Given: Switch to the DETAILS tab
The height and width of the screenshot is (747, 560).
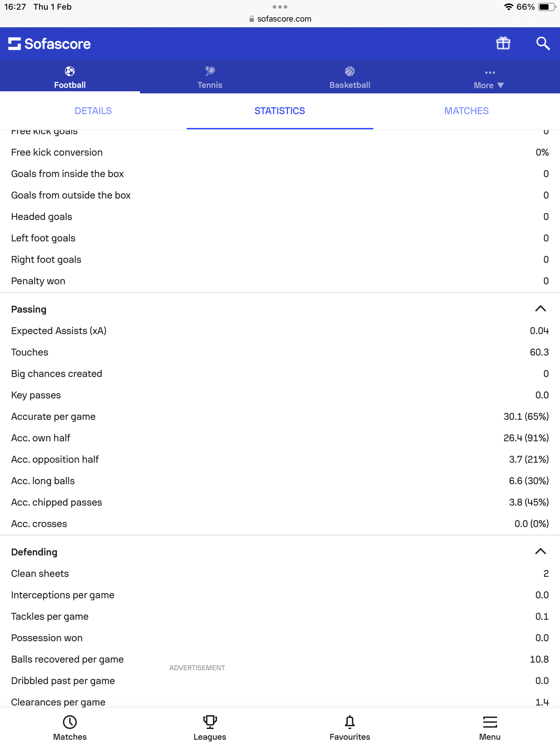Looking at the screenshot, I should [x=93, y=111].
